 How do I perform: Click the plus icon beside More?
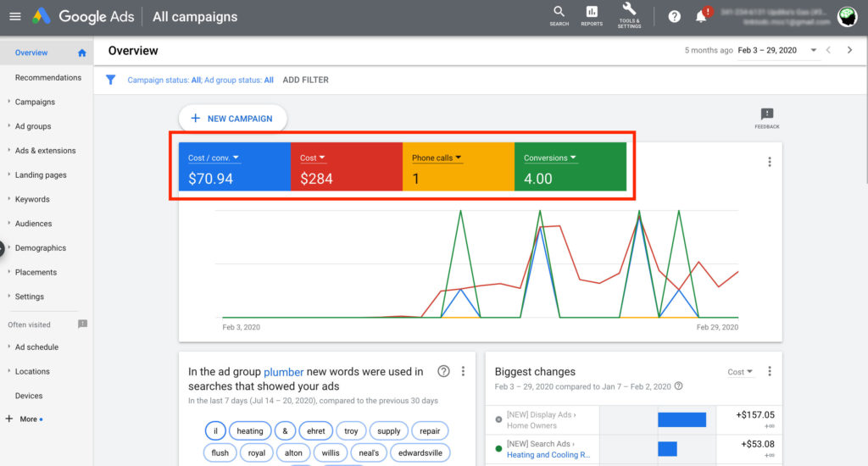(8, 419)
